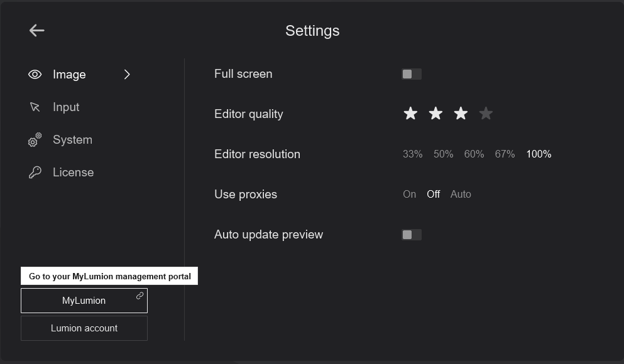624x364 pixels.
Task: Select 50% Editor resolution
Action: [x=443, y=153]
